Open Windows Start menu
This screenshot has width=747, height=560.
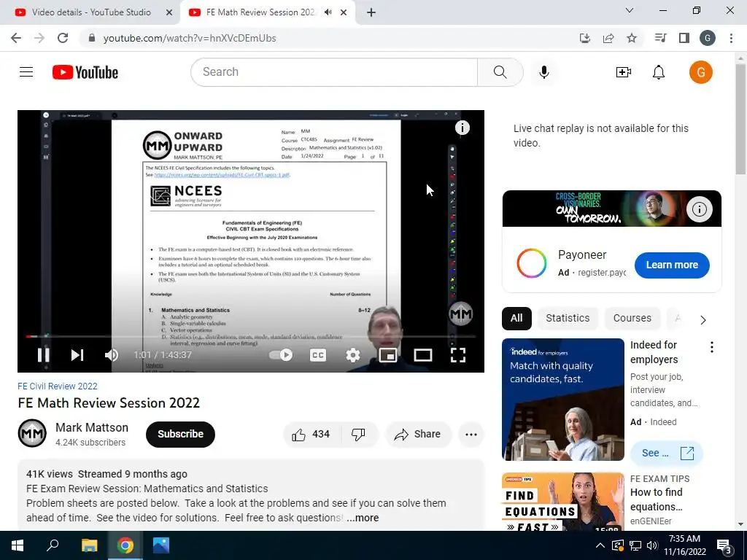[18, 545]
